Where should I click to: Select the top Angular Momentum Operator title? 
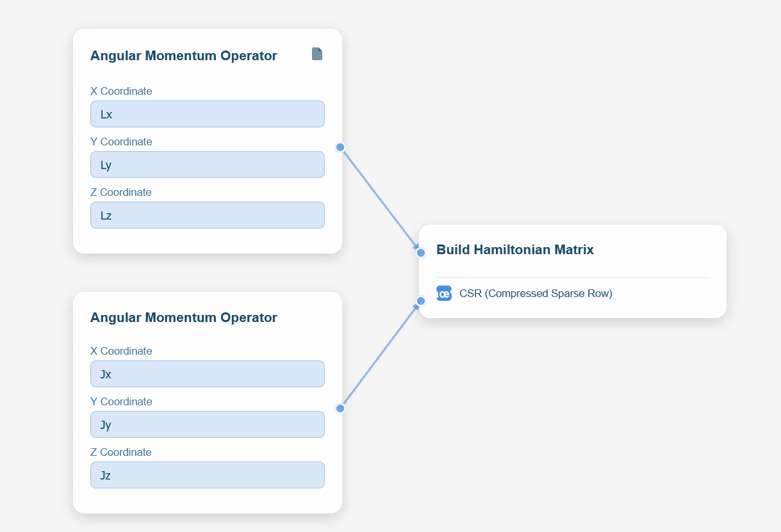(x=183, y=56)
